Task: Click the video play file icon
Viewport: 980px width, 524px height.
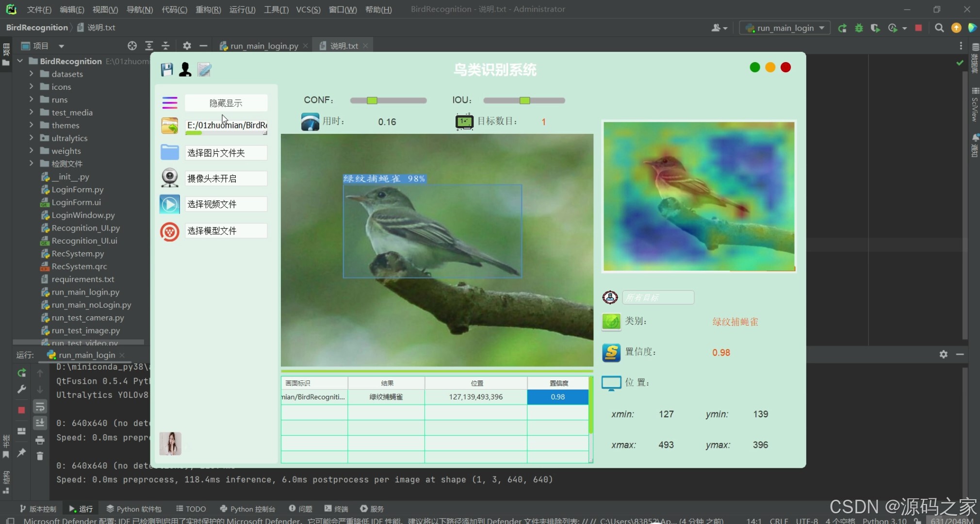Action: [x=170, y=204]
